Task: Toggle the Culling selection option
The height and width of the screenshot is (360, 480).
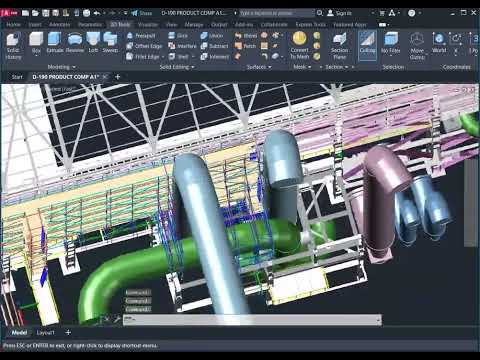Action: (x=367, y=46)
